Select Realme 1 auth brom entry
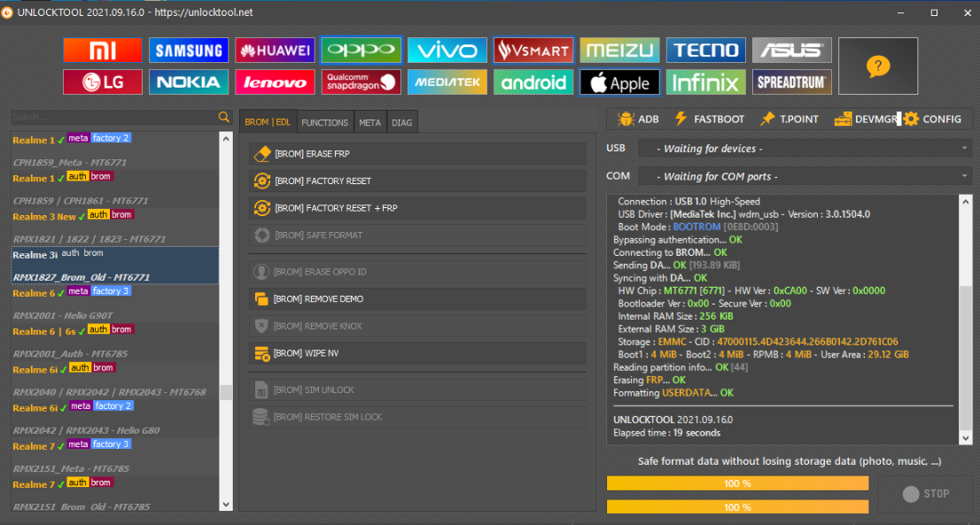This screenshot has height=525, width=980. point(115,189)
